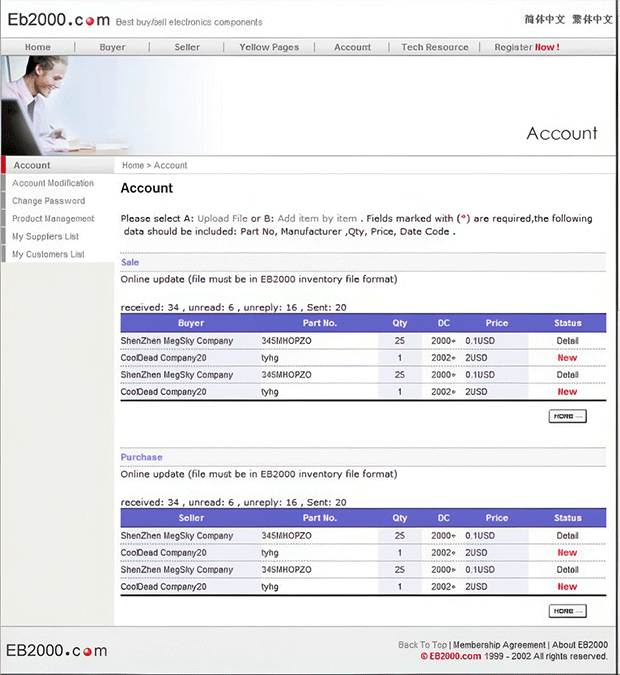The height and width of the screenshot is (675, 620).
Task: Select CoolDead Company20 in second Sale row
Action: pyautogui.click(x=164, y=358)
